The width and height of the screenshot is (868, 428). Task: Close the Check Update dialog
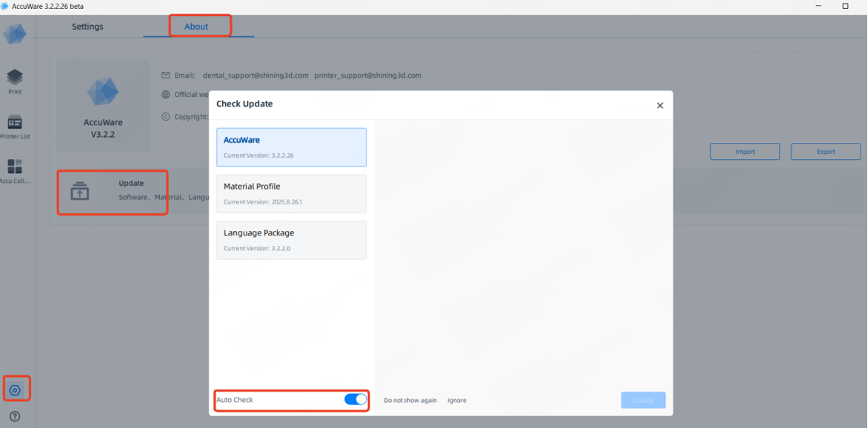click(x=660, y=105)
